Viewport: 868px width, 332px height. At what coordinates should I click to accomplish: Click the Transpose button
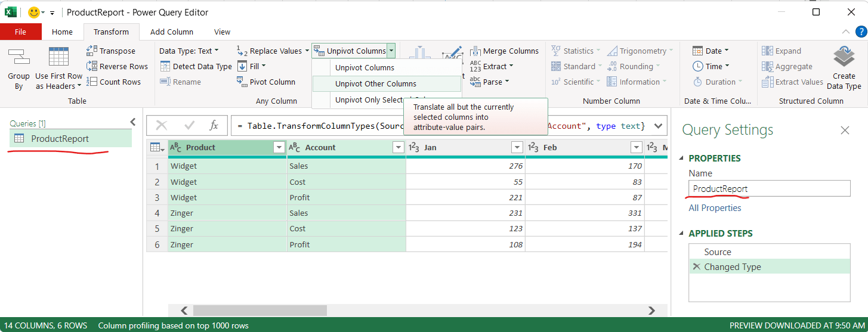tap(111, 51)
